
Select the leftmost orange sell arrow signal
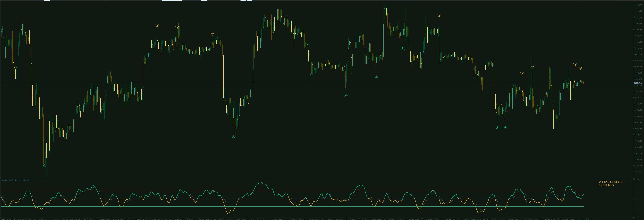coord(157,26)
